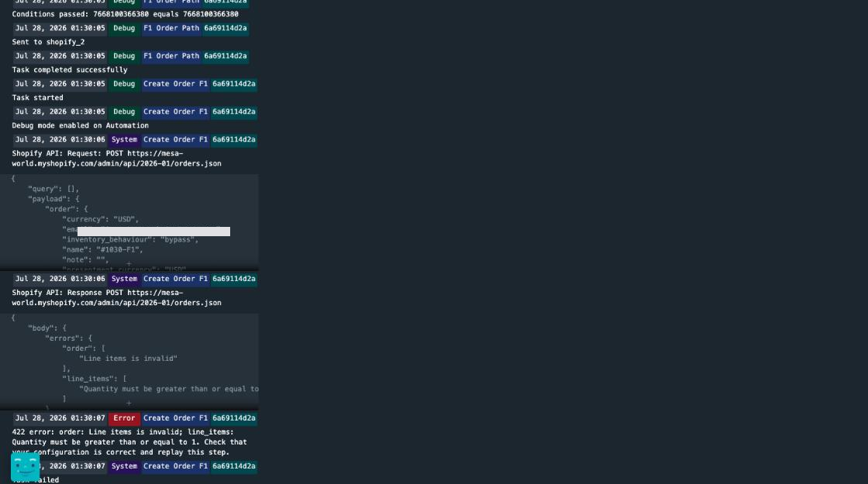
Task: Click "Line items is invalid" in response
Action: tap(128, 359)
